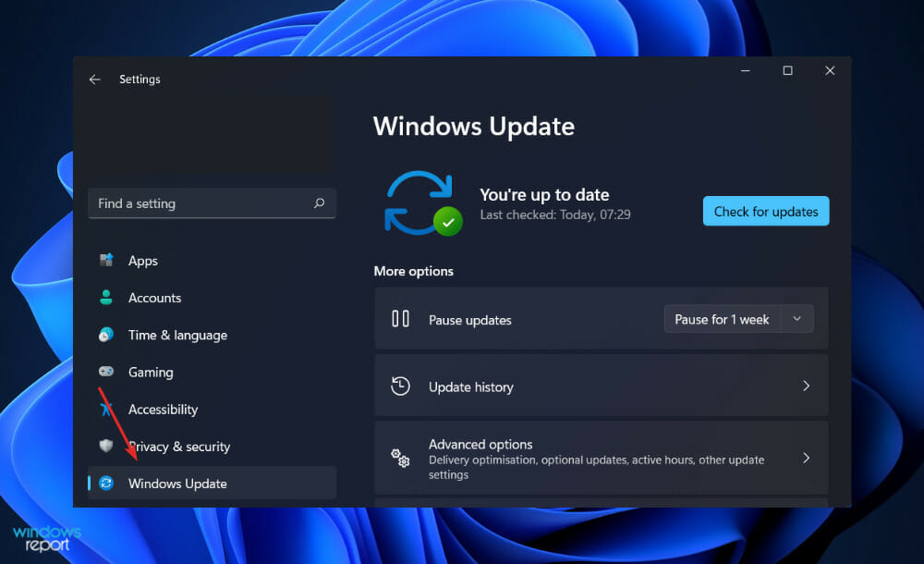Open the Accessibility settings page

coord(163,410)
